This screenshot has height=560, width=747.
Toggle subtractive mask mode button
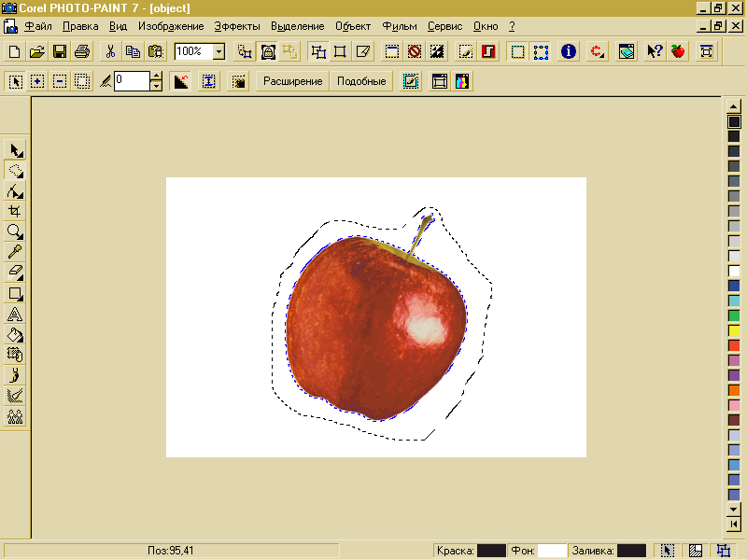click(x=60, y=81)
